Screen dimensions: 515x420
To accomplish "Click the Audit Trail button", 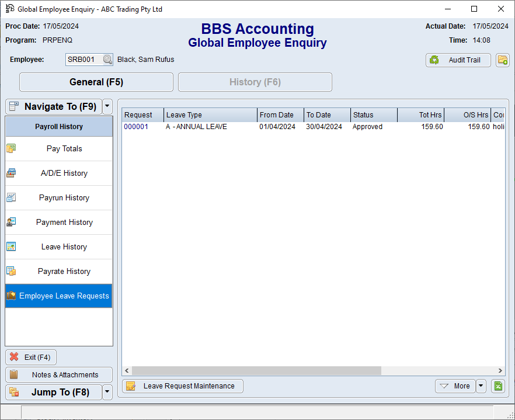I will click(458, 60).
